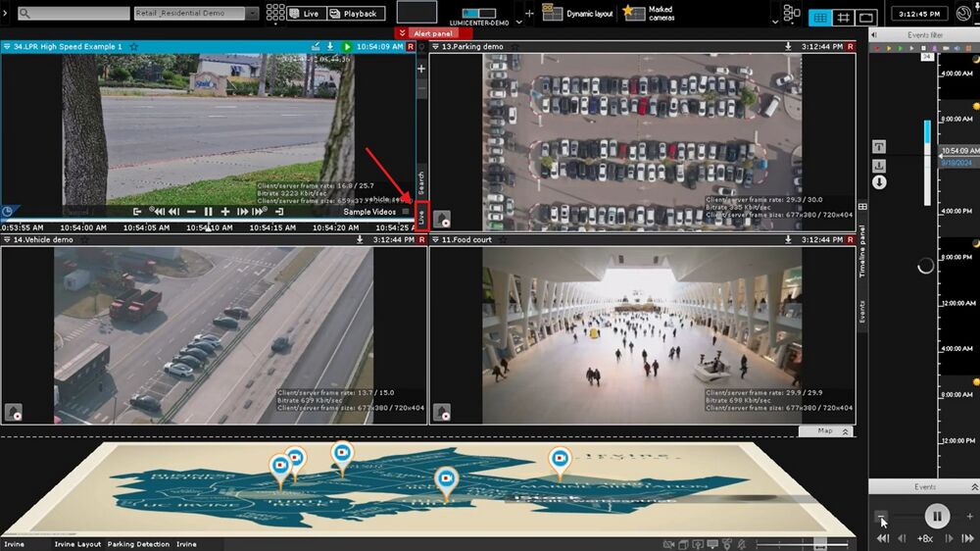Viewport: 980px width, 551px height.
Task: Switch to Playback mode
Action: [x=354, y=14]
